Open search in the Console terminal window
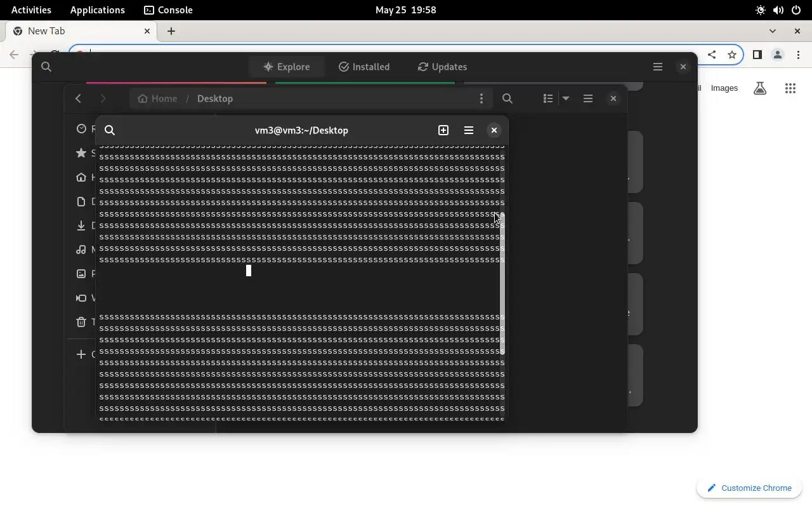 [110, 130]
